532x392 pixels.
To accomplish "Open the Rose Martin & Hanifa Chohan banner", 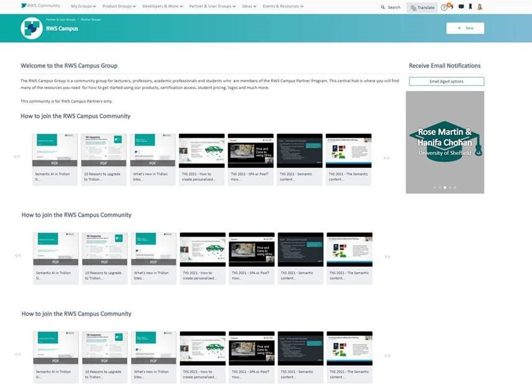I will 445,142.
